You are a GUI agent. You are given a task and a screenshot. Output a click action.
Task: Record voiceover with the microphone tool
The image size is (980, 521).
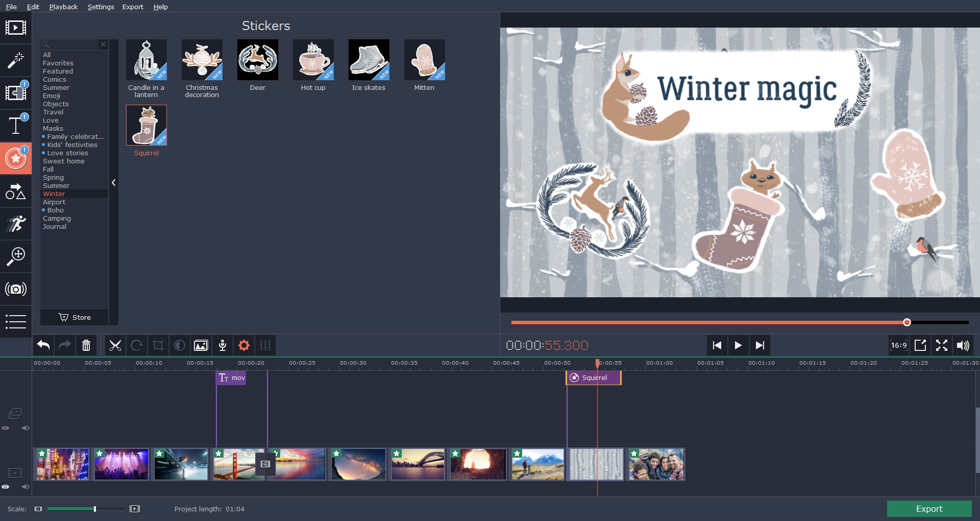[223, 345]
